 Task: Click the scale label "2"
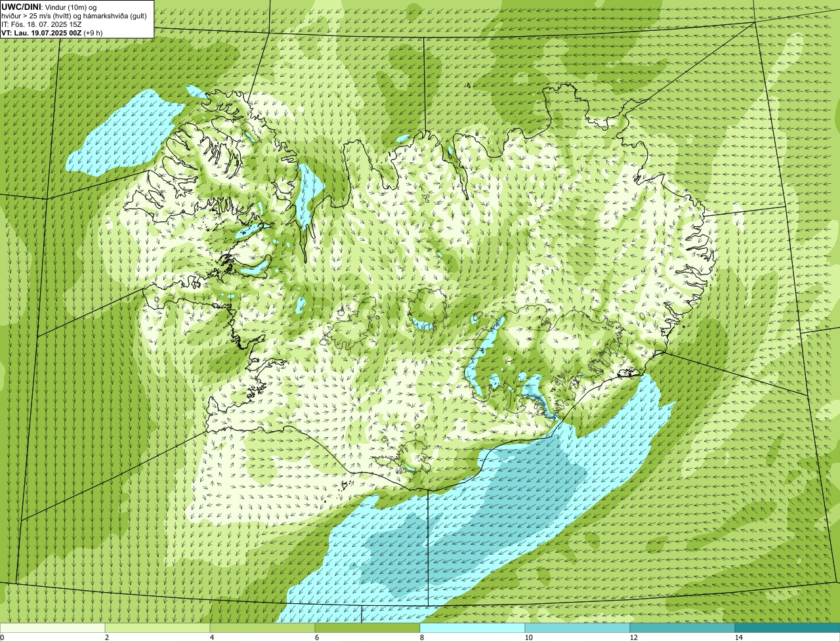point(106,637)
